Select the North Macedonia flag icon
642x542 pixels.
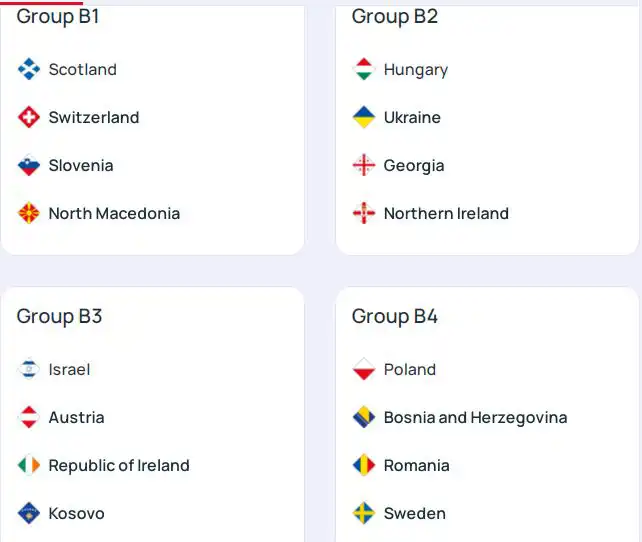click(28, 213)
